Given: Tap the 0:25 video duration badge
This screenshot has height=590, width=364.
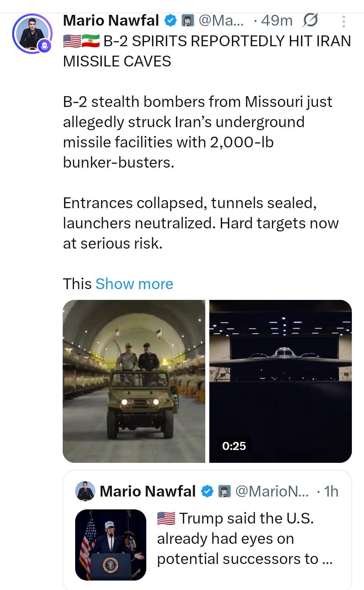Looking at the screenshot, I should (x=234, y=446).
